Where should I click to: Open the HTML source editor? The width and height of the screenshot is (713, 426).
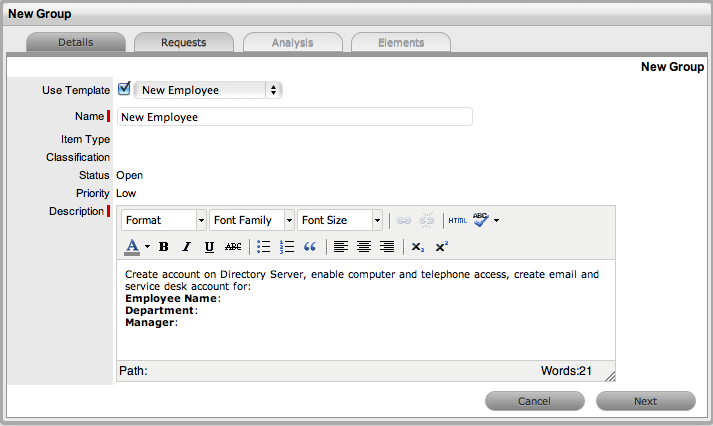tap(457, 221)
